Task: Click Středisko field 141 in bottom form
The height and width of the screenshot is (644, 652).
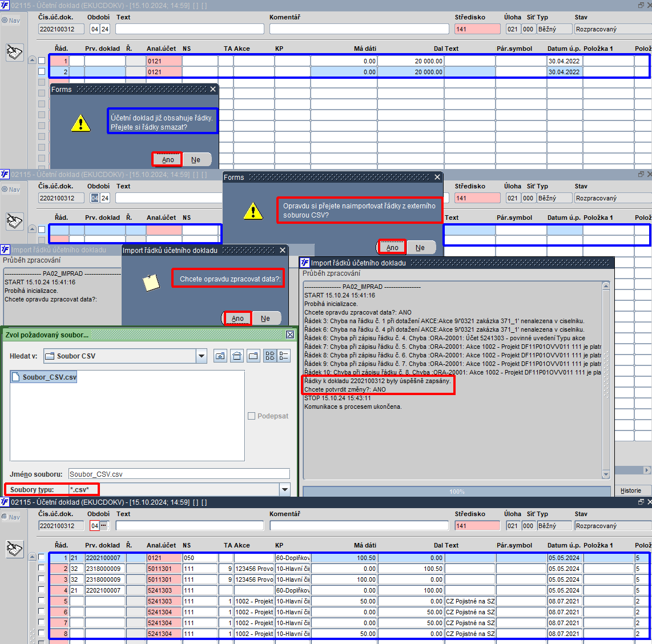Action: (477, 525)
